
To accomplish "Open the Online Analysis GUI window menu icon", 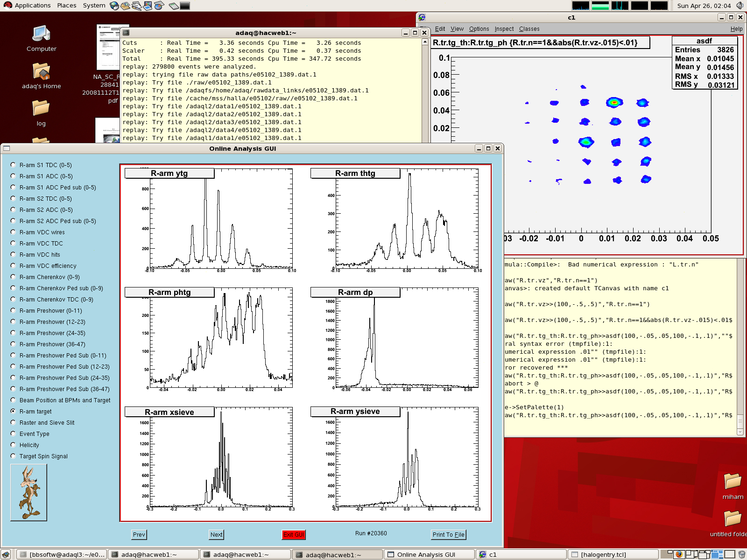I will click(x=7, y=148).
